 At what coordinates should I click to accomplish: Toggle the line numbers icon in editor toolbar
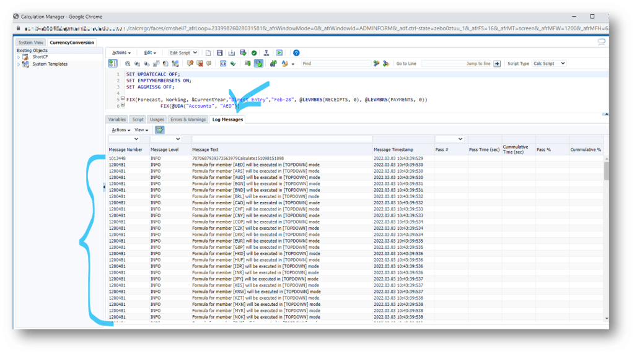click(x=113, y=63)
